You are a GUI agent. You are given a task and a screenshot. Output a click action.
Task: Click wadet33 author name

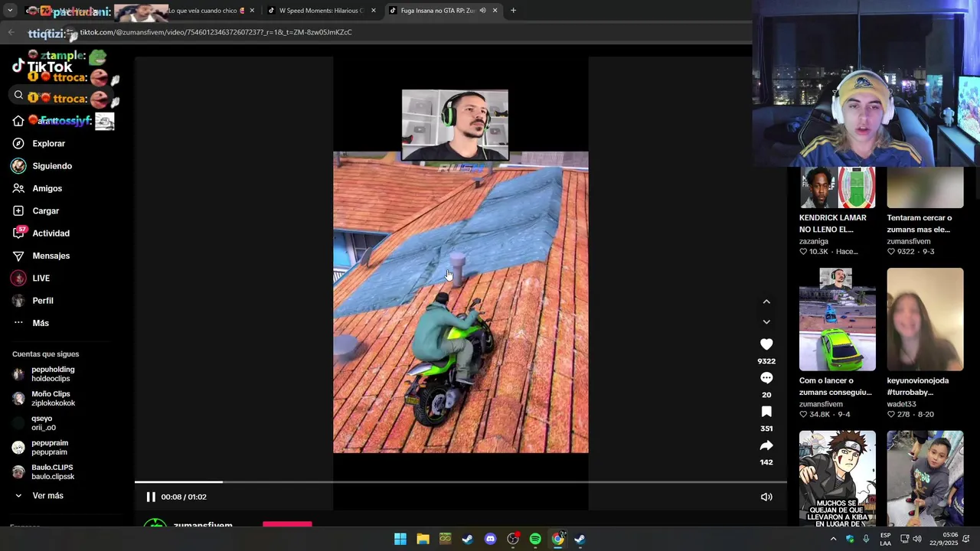click(901, 404)
